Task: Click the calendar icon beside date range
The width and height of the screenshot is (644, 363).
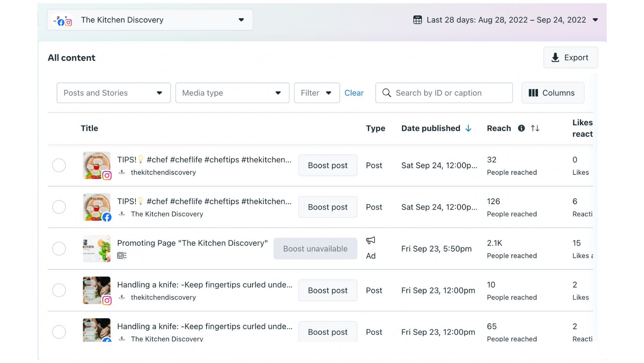Action: click(417, 20)
